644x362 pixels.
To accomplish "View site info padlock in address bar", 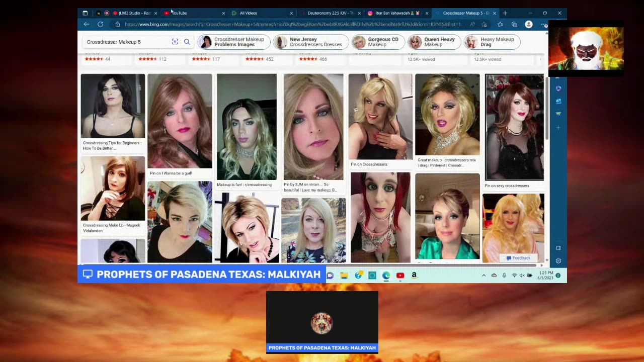I will coord(117,24).
